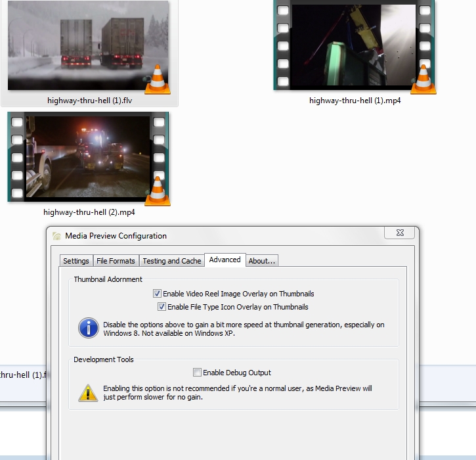Uncheck Enable File Type Icon Overlay checkbox
Image resolution: width=476 pixels, height=460 pixels.
pos(162,307)
